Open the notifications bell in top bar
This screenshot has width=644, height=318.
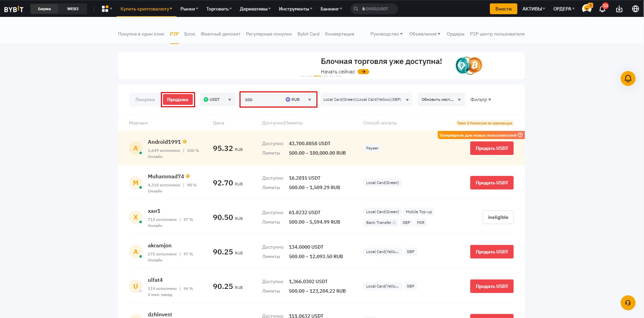pyautogui.click(x=603, y=8)
